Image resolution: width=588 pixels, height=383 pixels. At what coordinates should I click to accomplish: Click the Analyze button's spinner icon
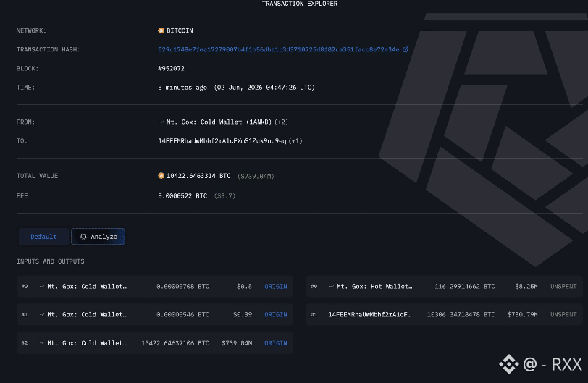pyautogui.click(x=83, y=237)
